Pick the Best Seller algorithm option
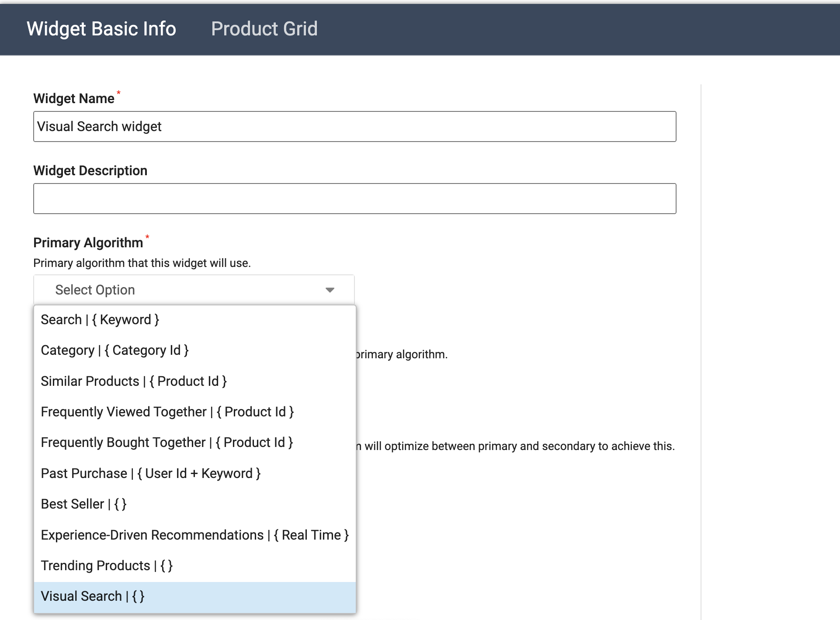 [83, 504]
